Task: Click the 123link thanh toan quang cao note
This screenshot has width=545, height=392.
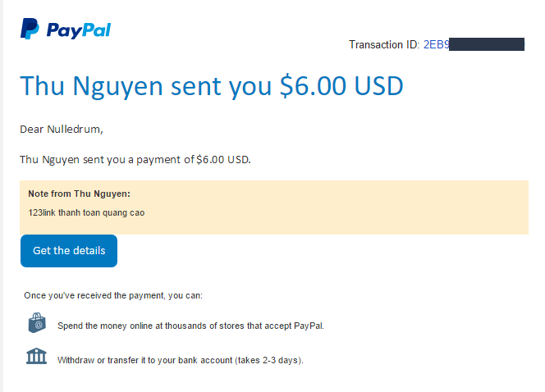Action: [x=87, y=212]
